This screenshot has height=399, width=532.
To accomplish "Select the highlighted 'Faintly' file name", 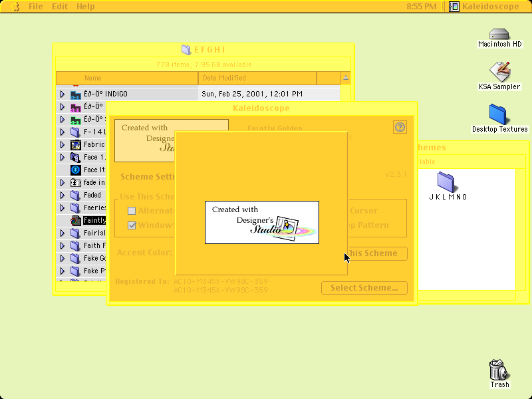I will point(94,220).
